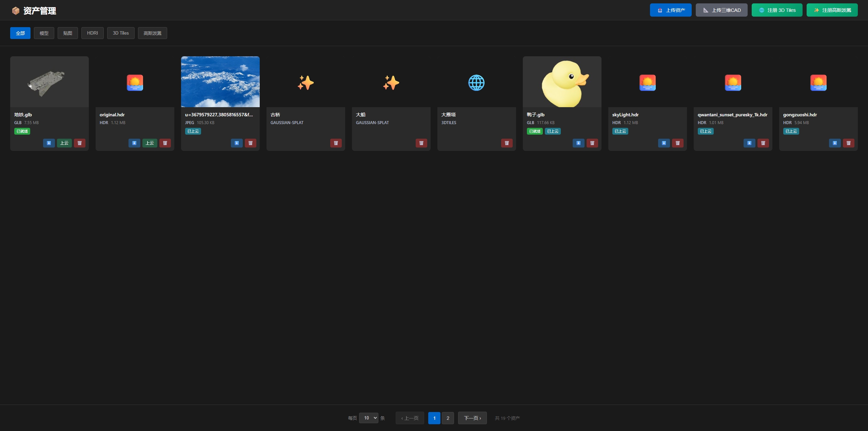868x431 pixels.
Task: Delete original.hdr asset
Action: tap(165, 143)
